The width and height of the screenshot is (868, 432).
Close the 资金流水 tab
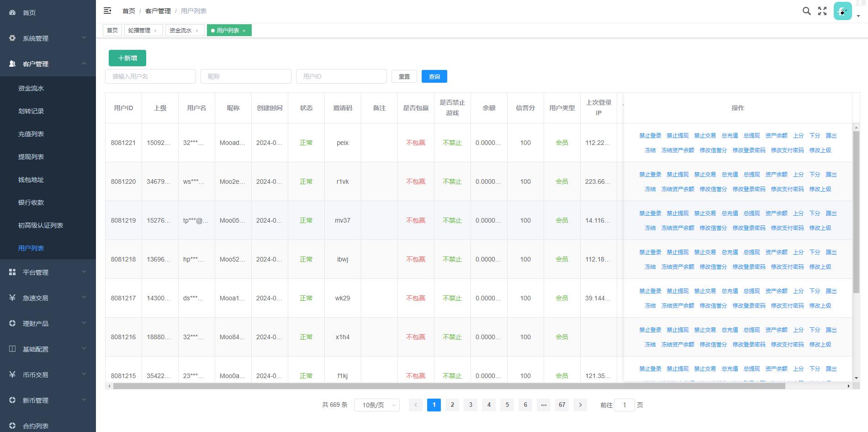197,31
